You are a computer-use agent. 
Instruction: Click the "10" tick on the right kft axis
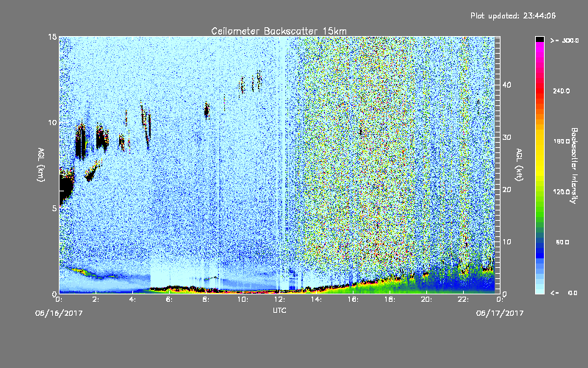coord(506,242)
